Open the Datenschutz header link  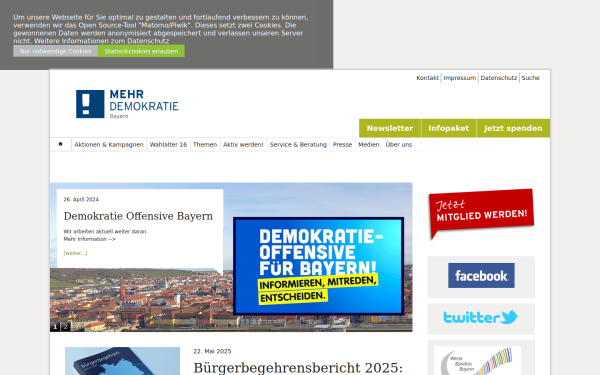499,78
